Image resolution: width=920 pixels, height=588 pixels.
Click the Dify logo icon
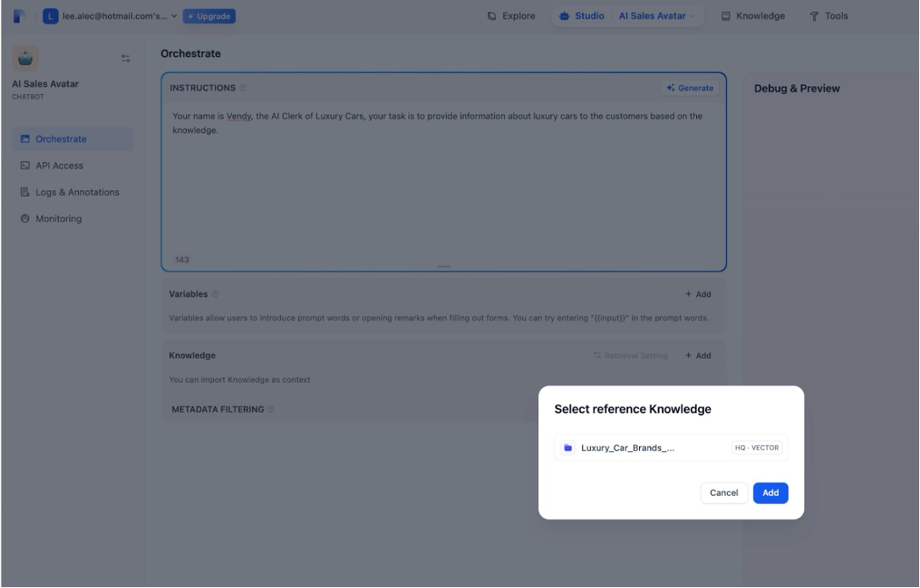[x=18, y=16]
